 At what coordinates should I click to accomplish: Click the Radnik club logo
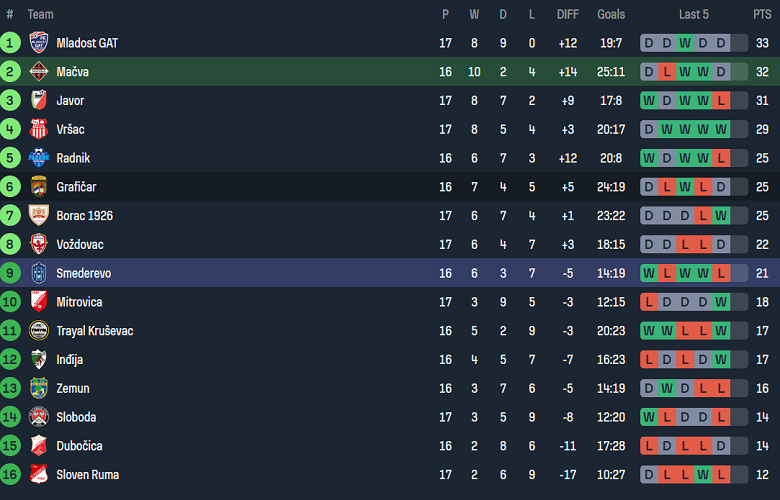tap(39, 158)
